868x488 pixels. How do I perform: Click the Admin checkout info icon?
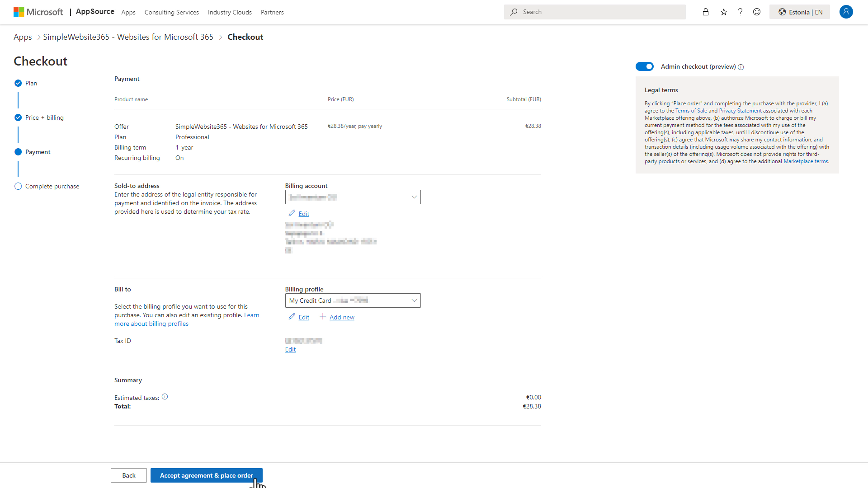coord(741,67)
